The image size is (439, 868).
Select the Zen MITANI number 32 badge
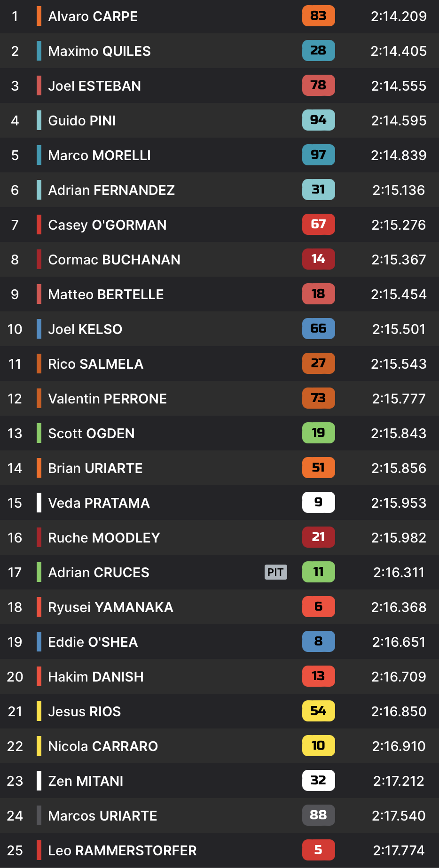(318, 781)
